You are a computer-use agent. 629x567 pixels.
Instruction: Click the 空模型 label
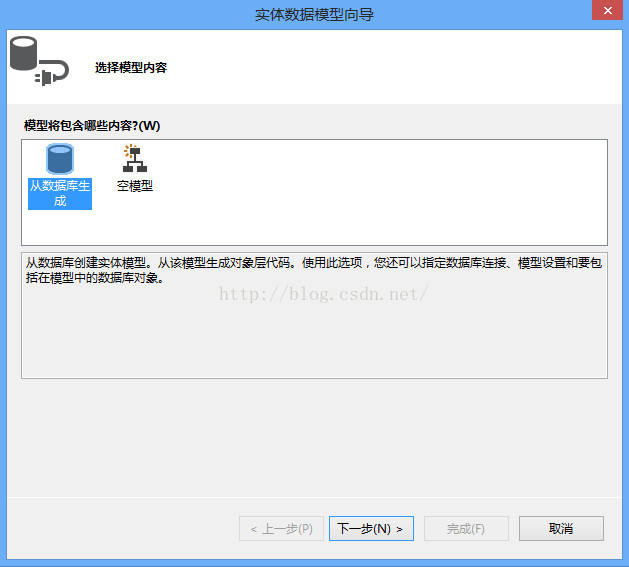click(135, 186)
